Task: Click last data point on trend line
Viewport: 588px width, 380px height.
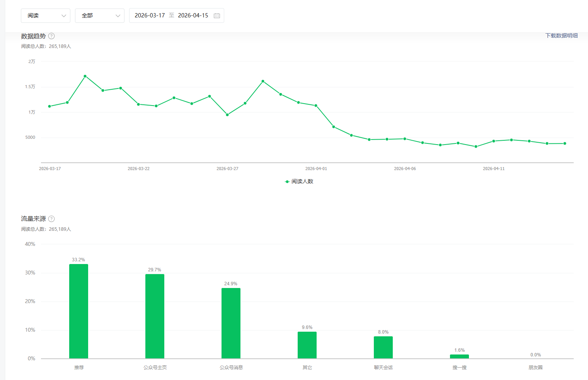Action: [x=565, y=143]
